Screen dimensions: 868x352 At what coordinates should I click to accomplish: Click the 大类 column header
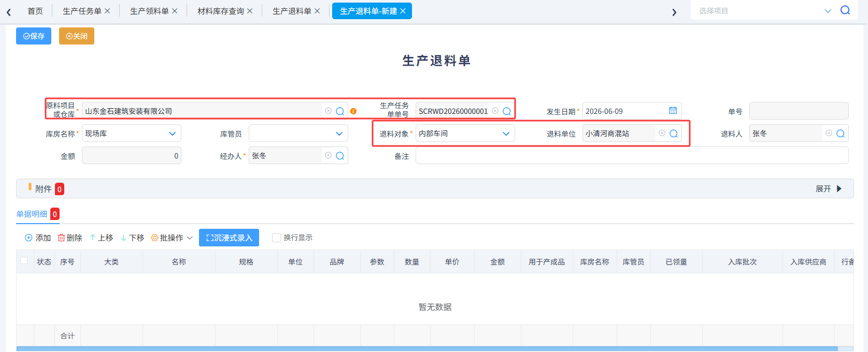coord(111,262)
